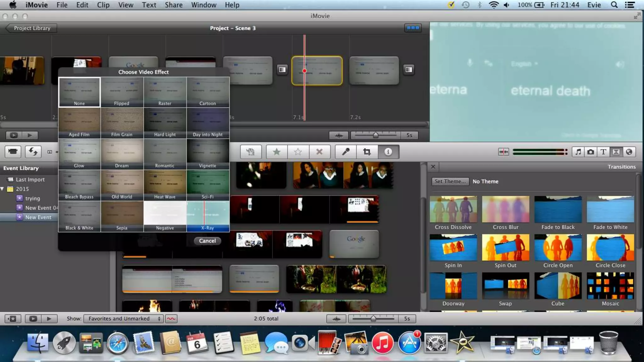The height and width of the screenshot is (362, 644).
Task: Toggle event browser audio waveforms button
Action: 336,319
